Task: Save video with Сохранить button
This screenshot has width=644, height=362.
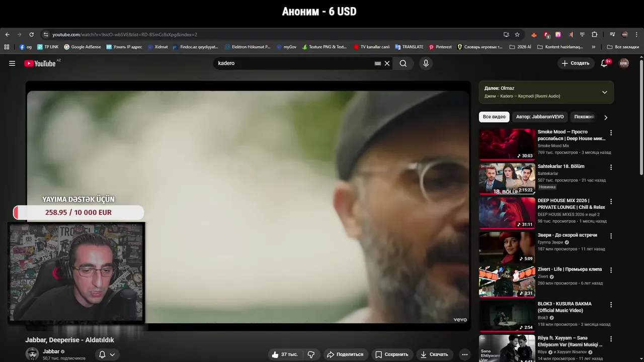Action: coord(392,354)
